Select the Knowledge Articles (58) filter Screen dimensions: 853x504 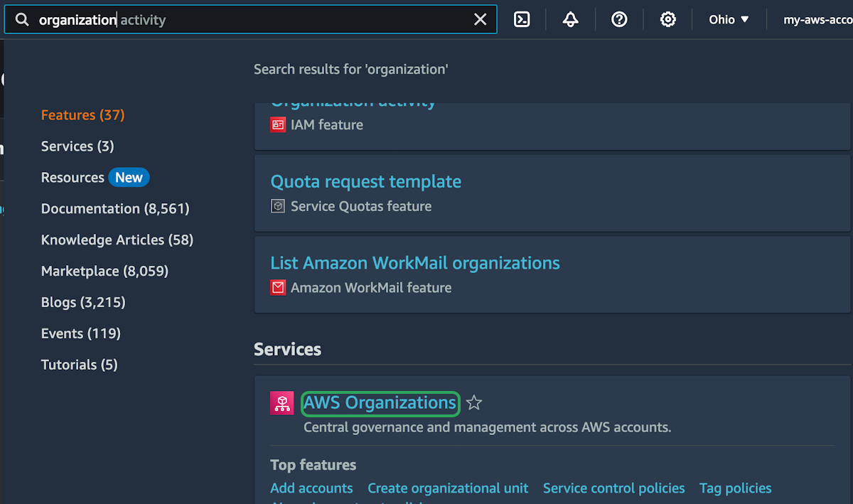(x=117, y=240)
